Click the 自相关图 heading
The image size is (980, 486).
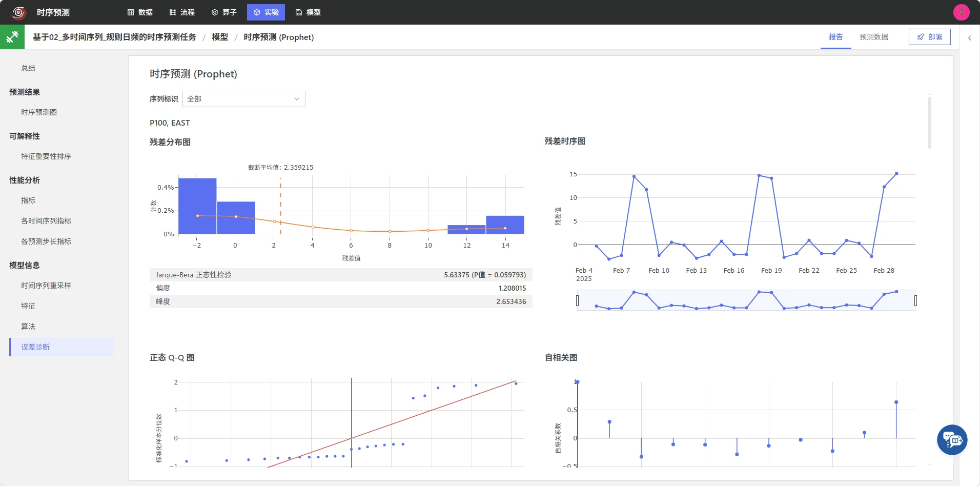561,357
